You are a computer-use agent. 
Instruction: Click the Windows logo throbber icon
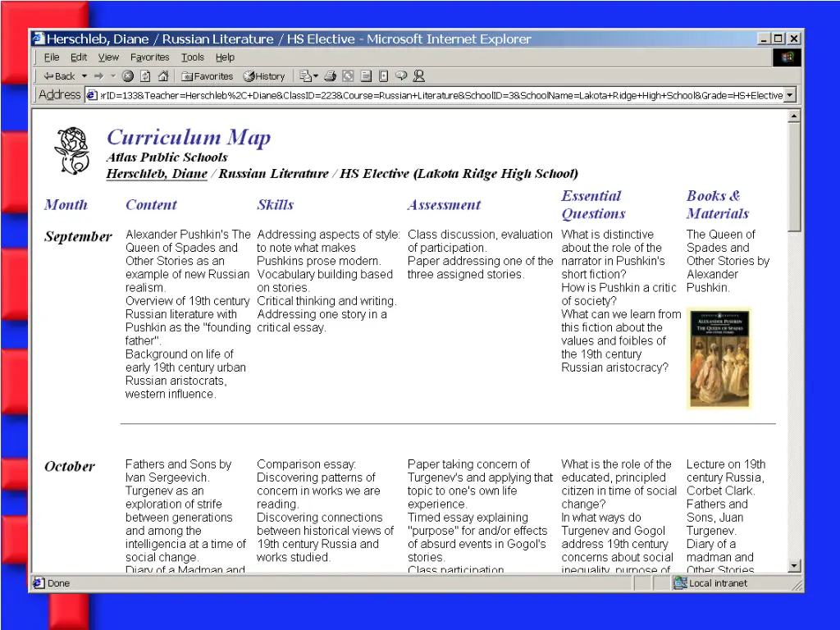[787, 57]
